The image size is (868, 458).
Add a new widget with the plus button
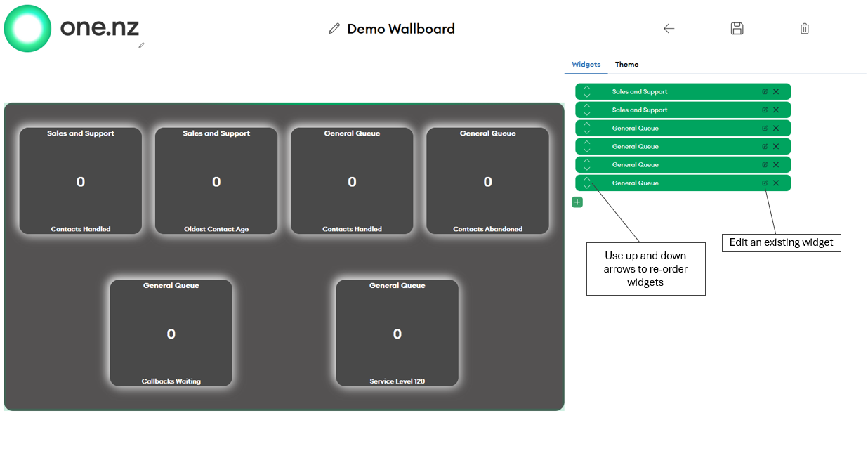click(577, 202)
